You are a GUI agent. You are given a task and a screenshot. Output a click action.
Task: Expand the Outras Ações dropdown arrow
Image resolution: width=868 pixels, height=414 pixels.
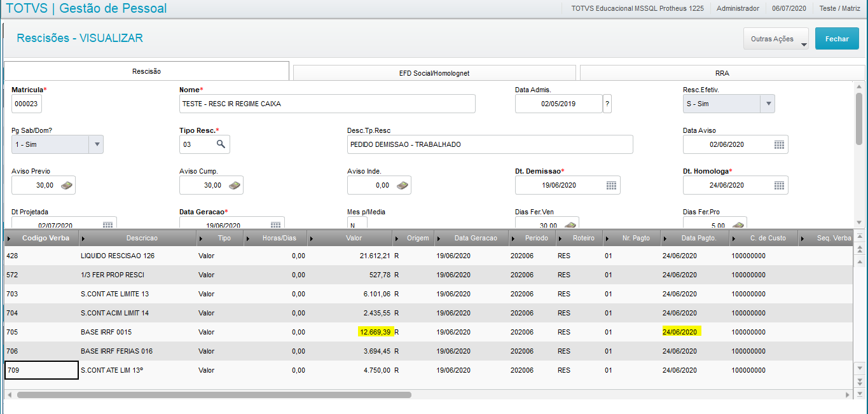803,45
